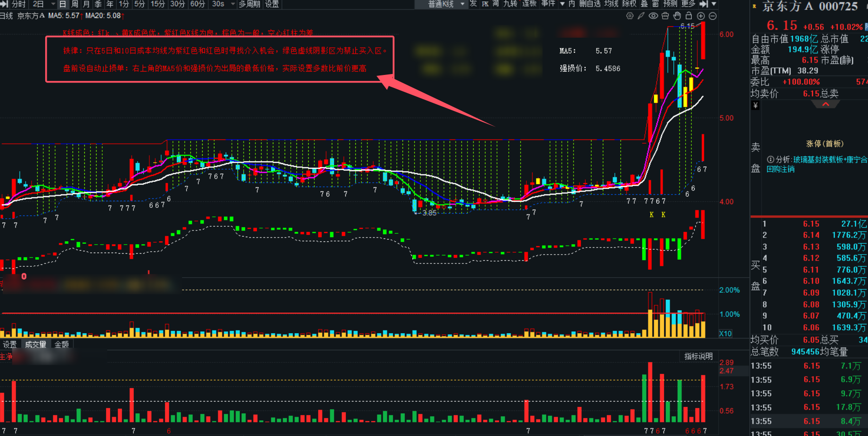868x436 pixels.
Task: Toggle 除权 ex-rights adjustment
Action: click(x=630, y=4)
